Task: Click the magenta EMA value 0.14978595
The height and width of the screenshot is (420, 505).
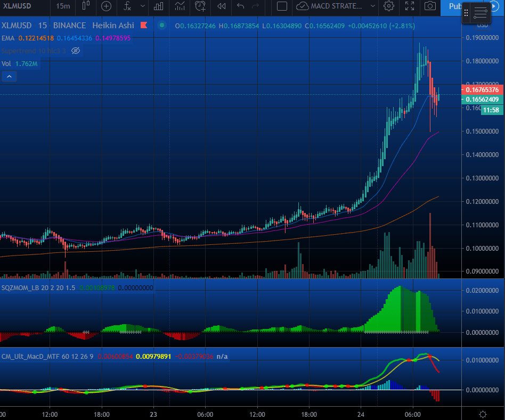Action: pos(113,38)
